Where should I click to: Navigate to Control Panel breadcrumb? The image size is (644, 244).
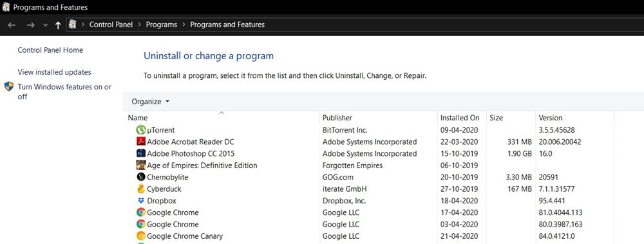[111, 24]
